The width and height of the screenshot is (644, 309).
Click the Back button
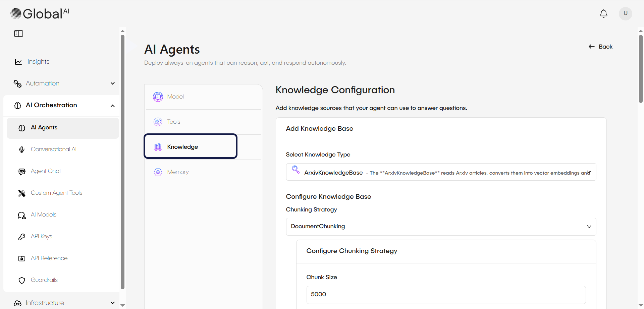click(x=600, y=47)
